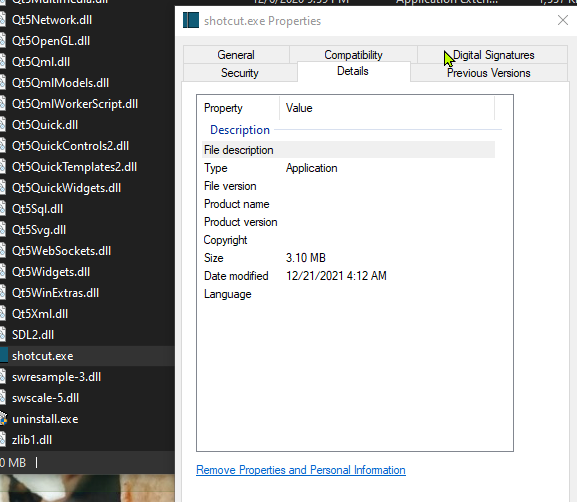Select the File version row
The height and width of the screenshot is (502, 577).
click(x=348, y=186)
